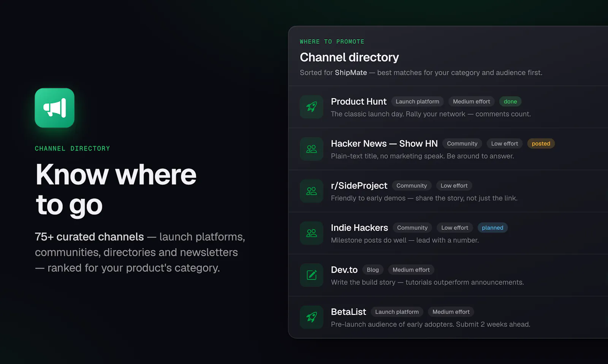Click the community icon beside r/SideProject
608x364 pixels.
coord(312,191)
